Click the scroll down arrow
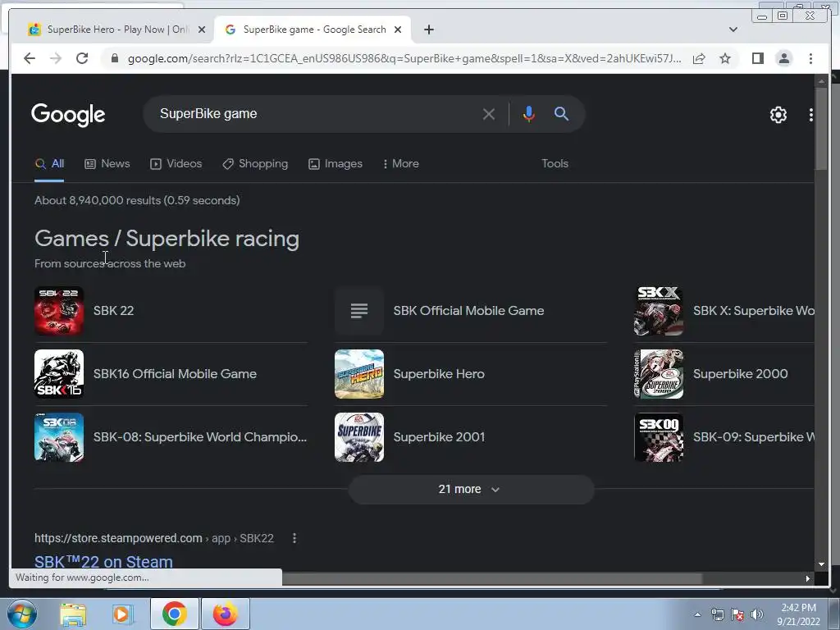Viewport: 840px width, 630px height. click(821, 564)
